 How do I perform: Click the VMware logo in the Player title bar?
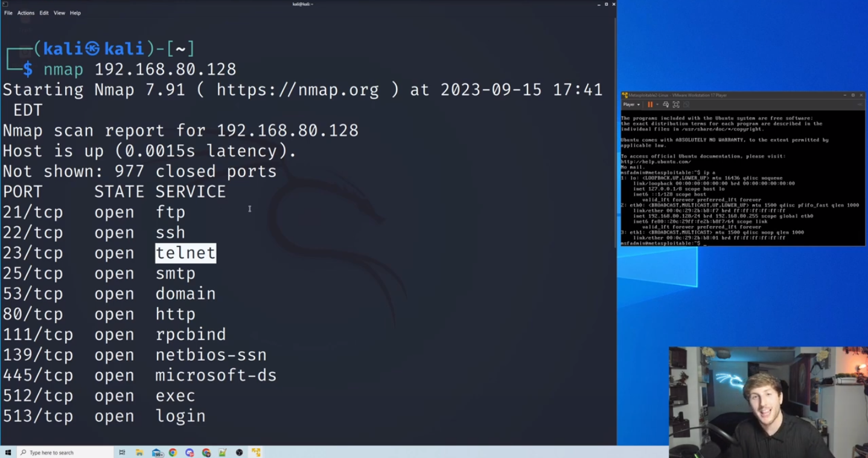click(625, 95)
